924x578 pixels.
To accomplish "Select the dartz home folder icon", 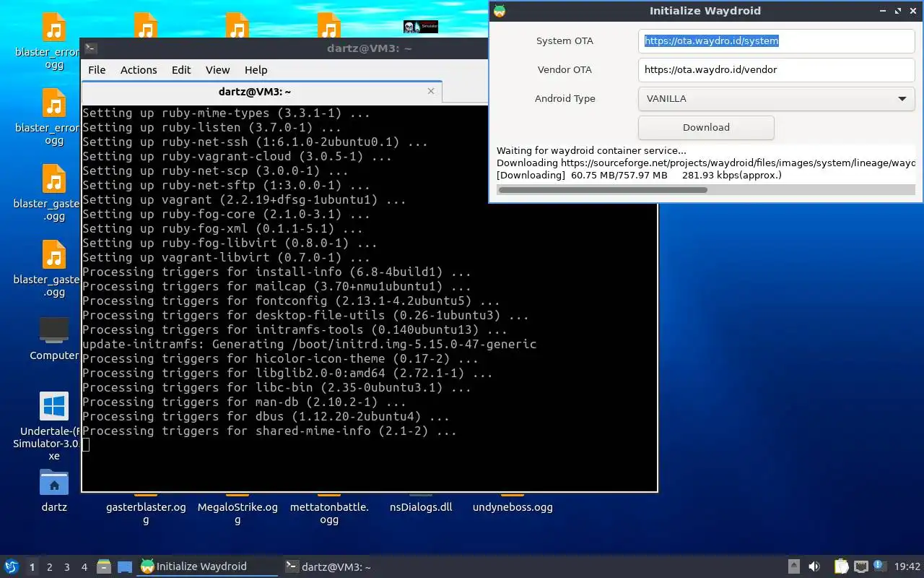I will click(x=54, y=490).
